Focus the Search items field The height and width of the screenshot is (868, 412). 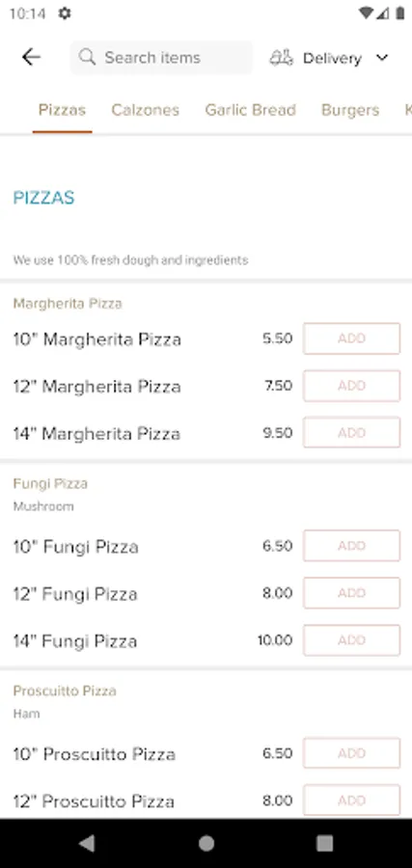[161, 57]
